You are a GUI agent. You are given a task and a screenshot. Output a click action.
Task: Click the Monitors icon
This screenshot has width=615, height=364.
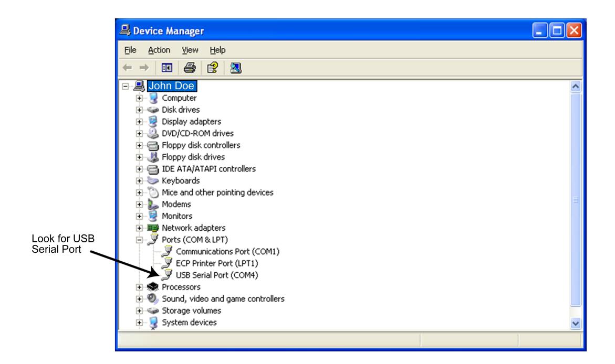click(153, 216)
